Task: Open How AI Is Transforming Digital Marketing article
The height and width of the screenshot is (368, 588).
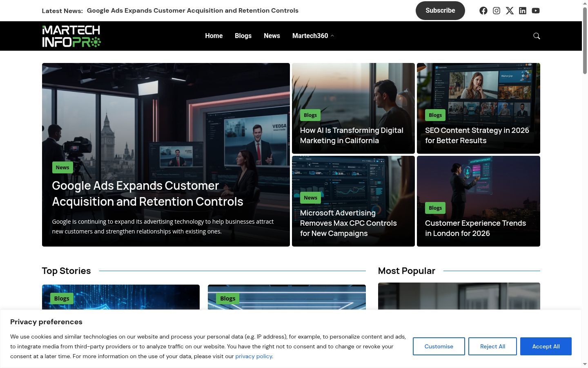Action: coord(352,135)
